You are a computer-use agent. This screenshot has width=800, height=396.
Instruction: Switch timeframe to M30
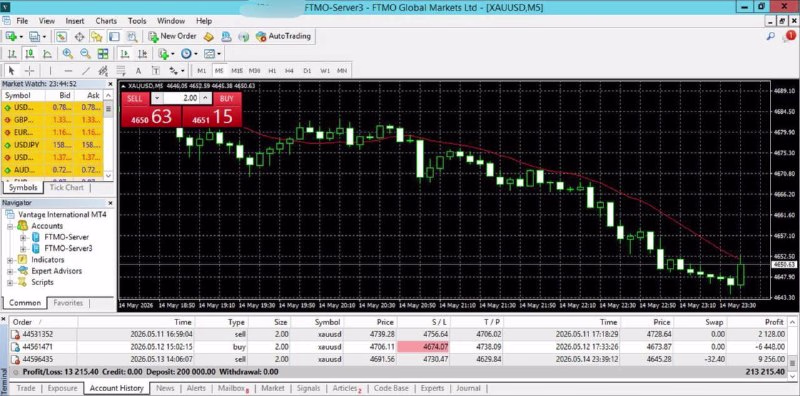(x=255, y=70)
